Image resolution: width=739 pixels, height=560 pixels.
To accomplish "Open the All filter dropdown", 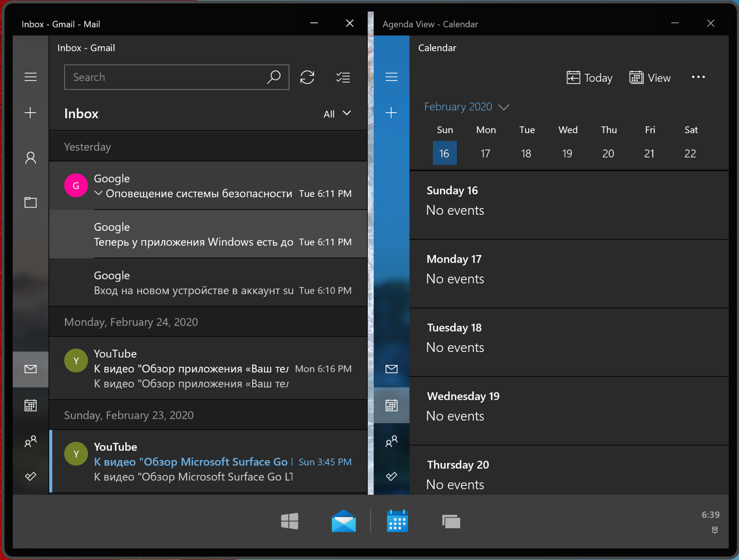I will [337, 114].
